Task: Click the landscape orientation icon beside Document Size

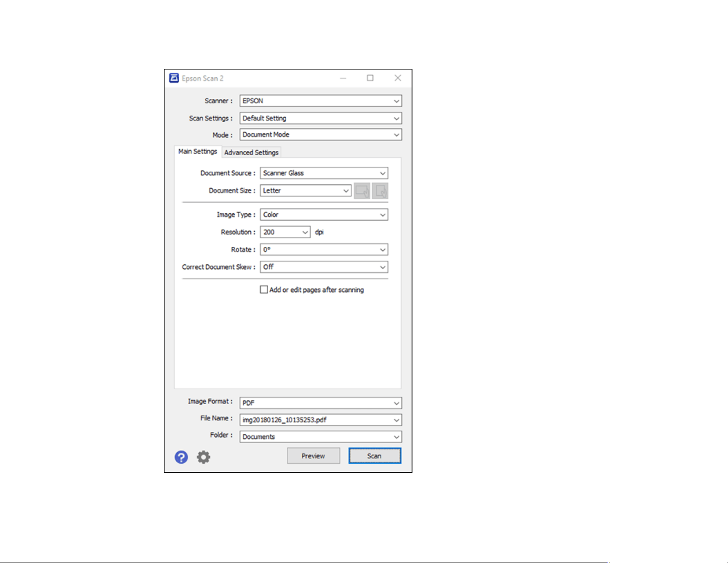Action: pos(362,191)
